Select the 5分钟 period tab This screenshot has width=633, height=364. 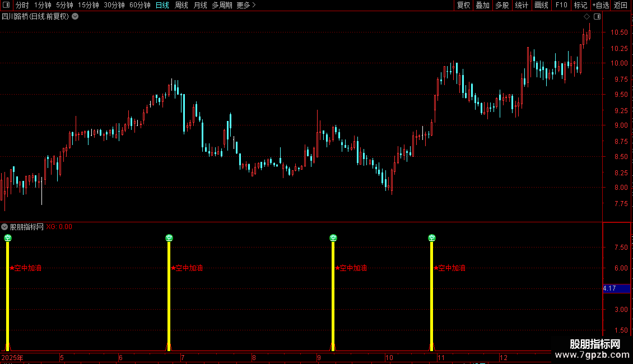pyautogui.click(x=64, y=5)
